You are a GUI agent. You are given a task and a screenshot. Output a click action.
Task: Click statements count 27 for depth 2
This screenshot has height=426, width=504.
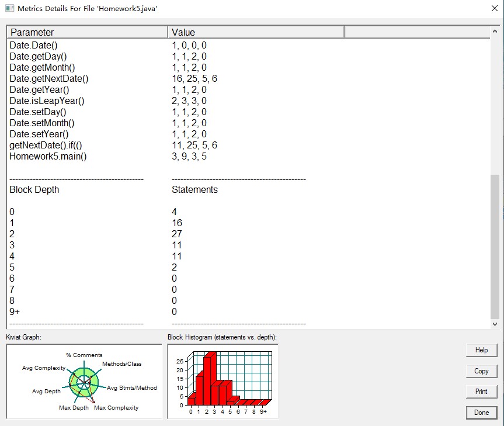(177, 234)
